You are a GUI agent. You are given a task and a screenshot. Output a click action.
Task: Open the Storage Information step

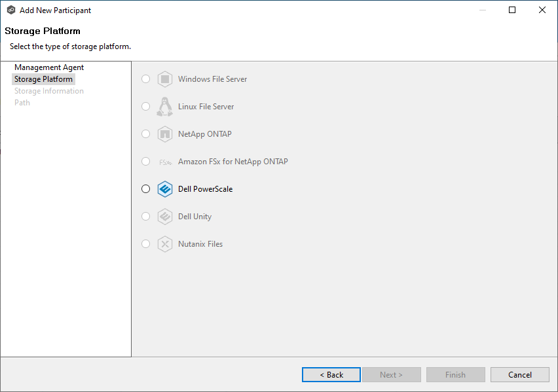click(49, 91)
